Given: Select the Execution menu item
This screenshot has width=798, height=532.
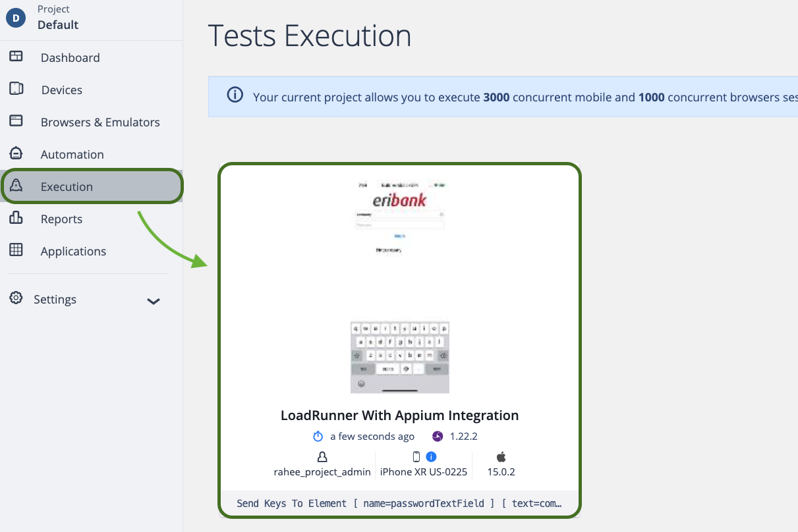Looking at the screenshot, I should coord(67,186).
